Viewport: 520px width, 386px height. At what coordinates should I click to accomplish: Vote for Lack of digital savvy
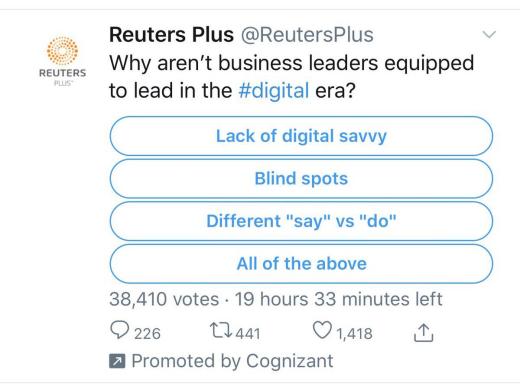(x=301, y=136)
